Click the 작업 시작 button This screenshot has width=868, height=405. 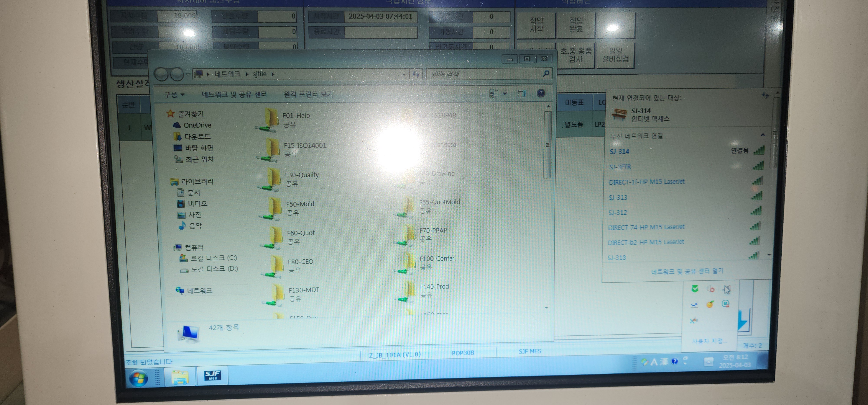pyautogui.click(x=536, y=25)
